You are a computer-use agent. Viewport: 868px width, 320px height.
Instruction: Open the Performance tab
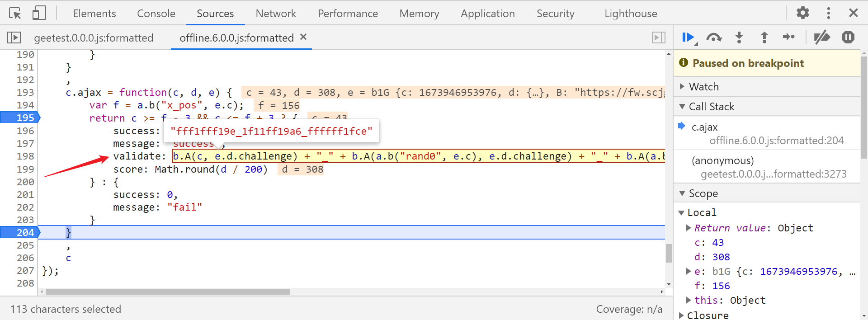[348, 14]
